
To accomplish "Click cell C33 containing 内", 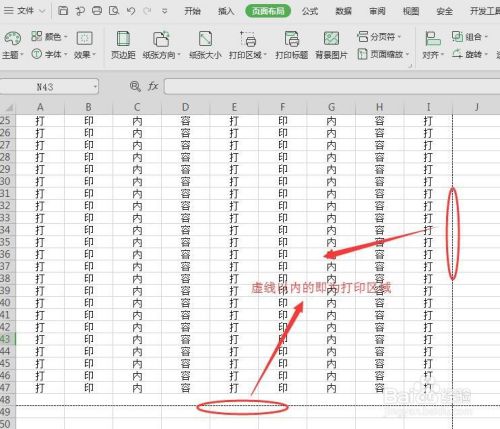I will (137, 218).
